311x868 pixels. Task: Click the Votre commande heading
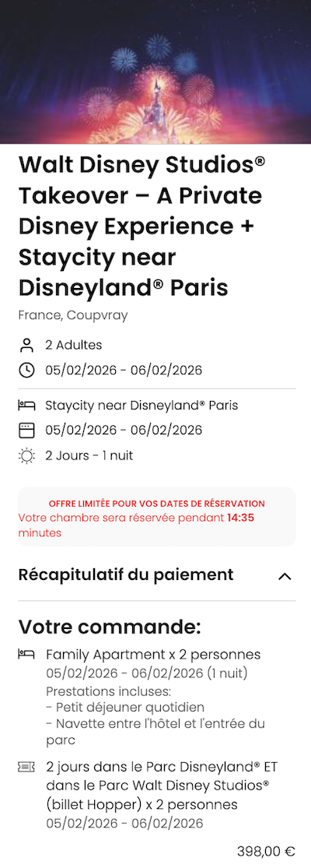[110, 627]
